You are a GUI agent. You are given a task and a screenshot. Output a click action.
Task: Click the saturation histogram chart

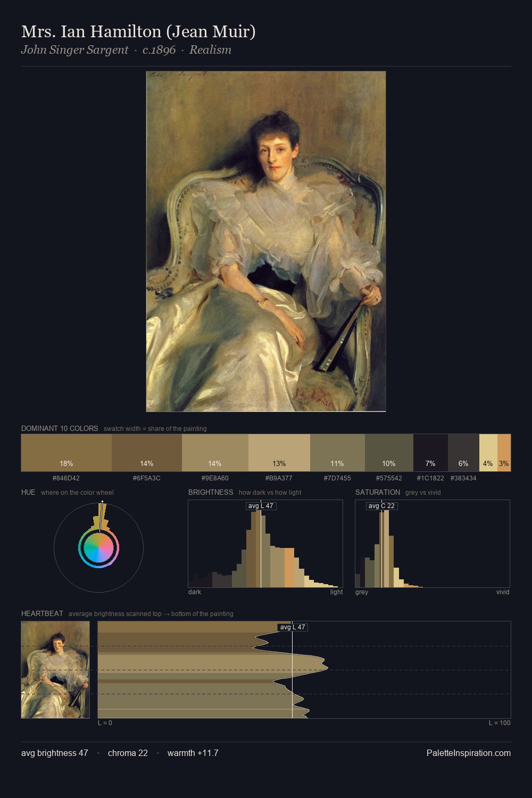tap(433, 544)
